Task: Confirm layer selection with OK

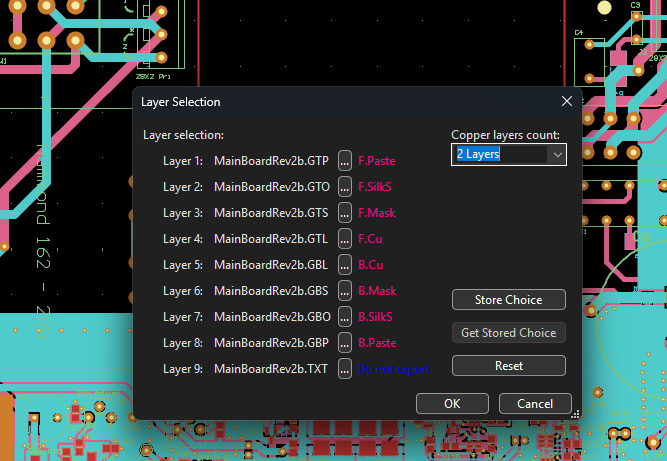Action: 452,403
